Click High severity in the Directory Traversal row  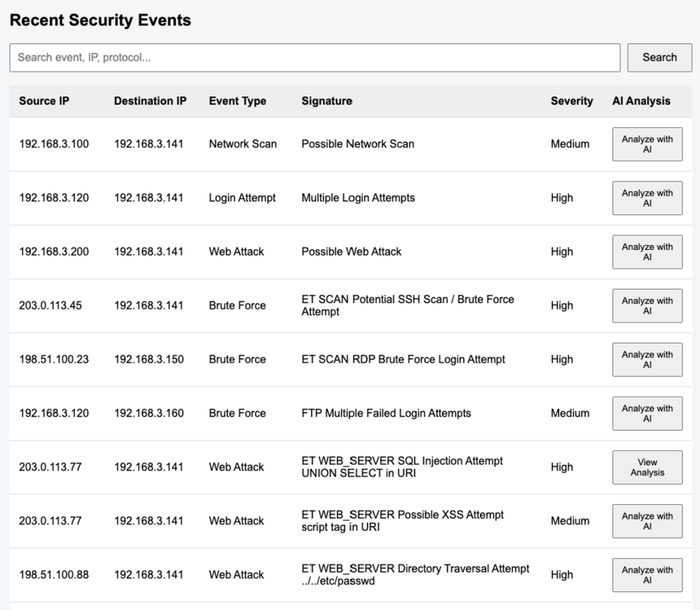562,574
